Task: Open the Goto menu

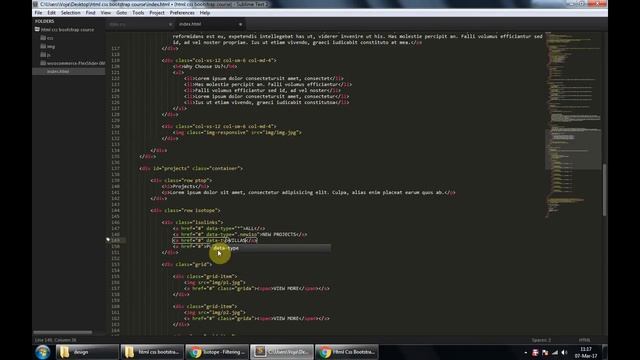Action: click(122, 13)
